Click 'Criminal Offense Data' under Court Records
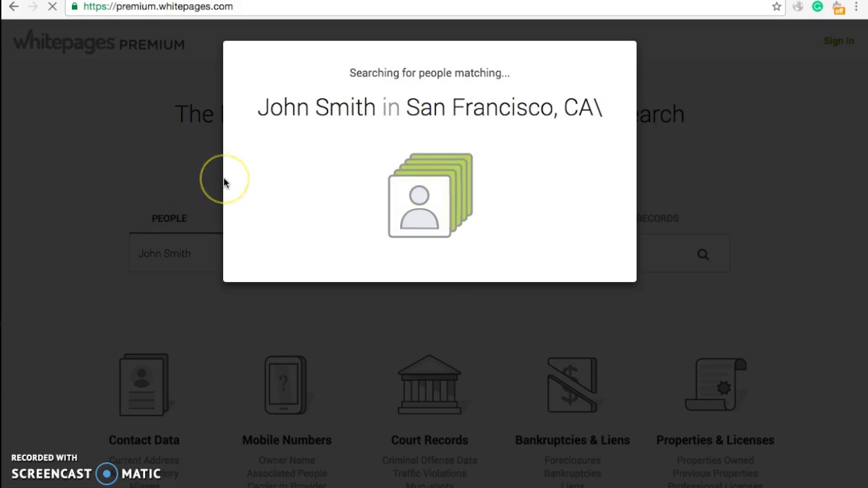The image size is (868, 488). [x=429, y=460]
